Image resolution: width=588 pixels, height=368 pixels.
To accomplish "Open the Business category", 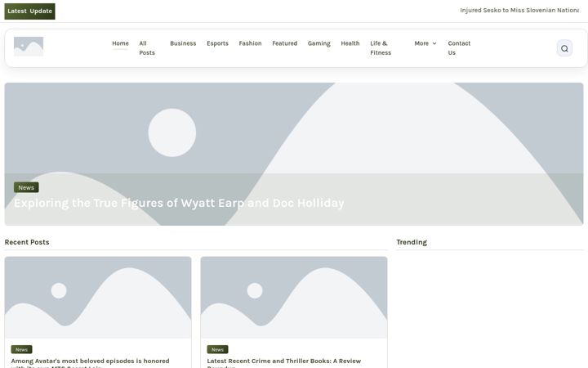I will [x=183, y=43].
